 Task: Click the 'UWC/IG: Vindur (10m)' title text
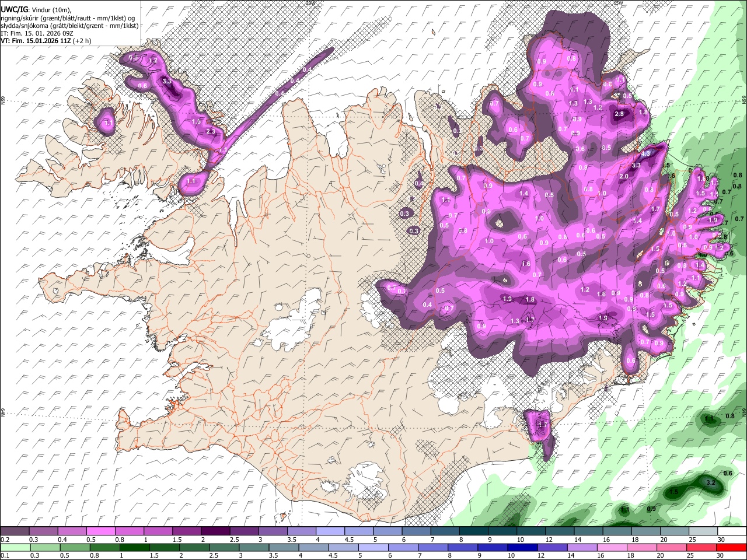36,9
